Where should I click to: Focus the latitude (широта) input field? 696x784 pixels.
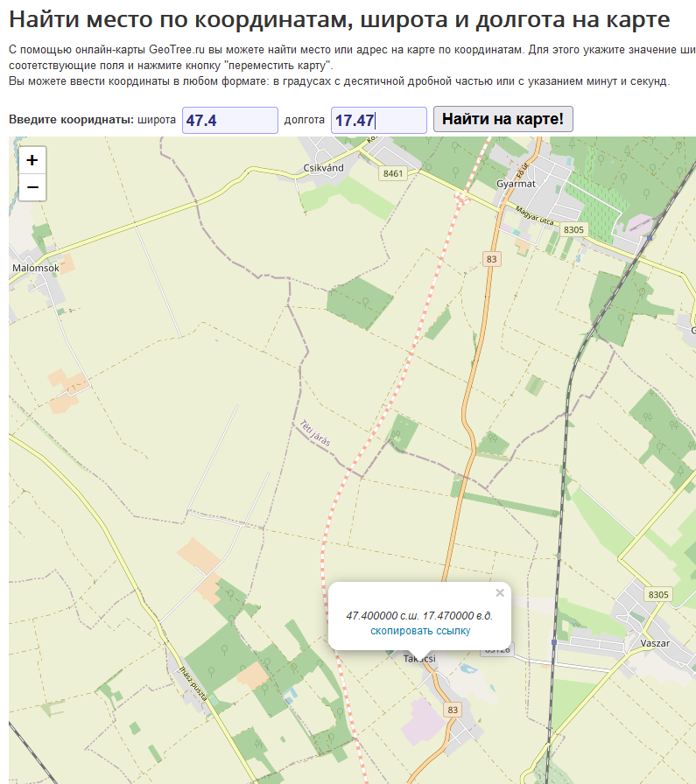pos(230,120)
